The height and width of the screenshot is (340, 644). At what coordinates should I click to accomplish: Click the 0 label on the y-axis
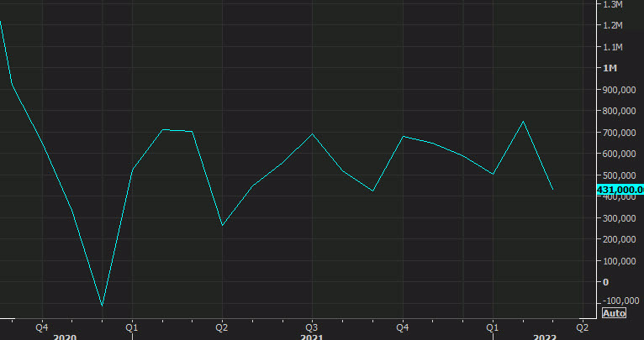pyautogui.click(x=604, y=282)
